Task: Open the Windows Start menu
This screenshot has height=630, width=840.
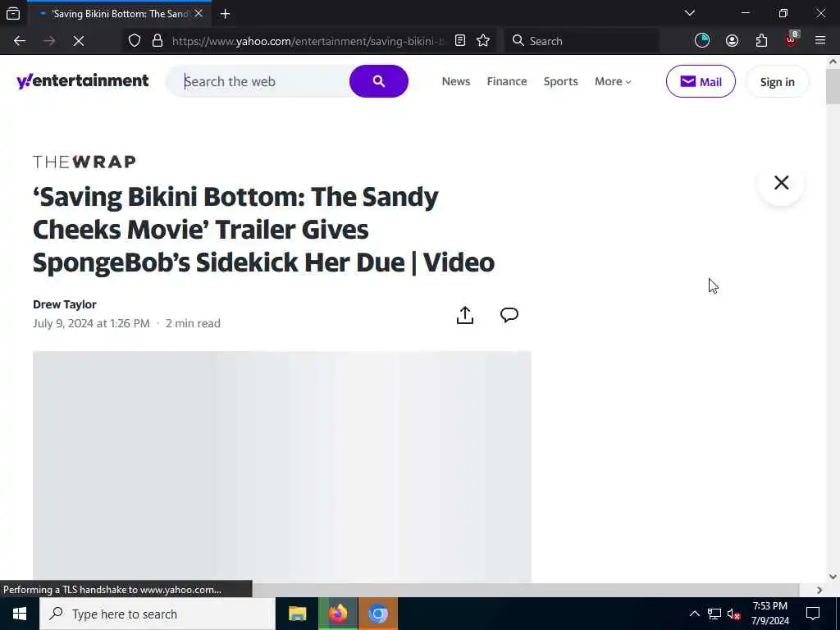Action: coord(20,614)
